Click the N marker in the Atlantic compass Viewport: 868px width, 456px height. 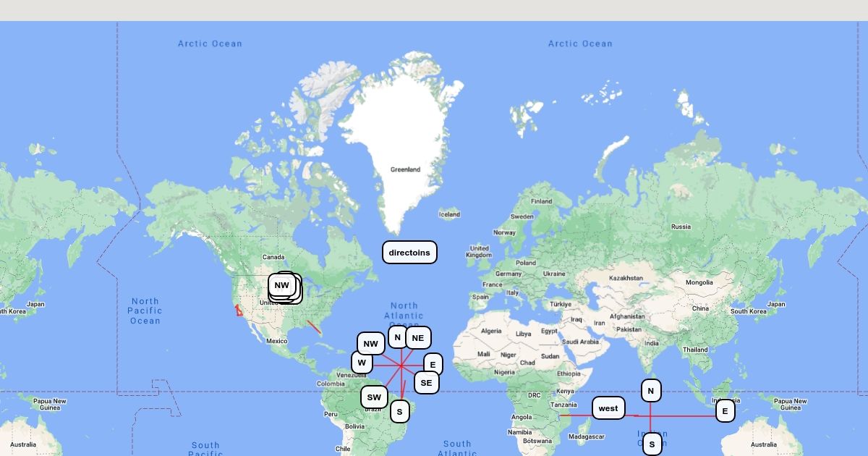397,337
